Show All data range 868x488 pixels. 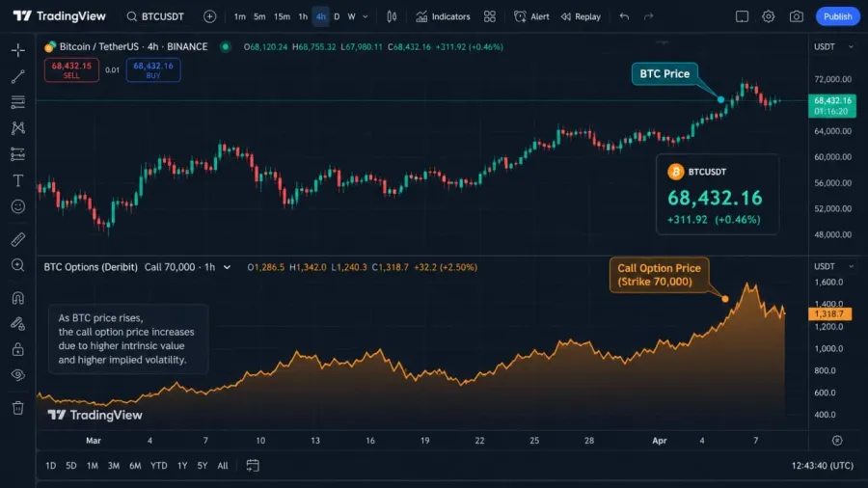[223, 466]
